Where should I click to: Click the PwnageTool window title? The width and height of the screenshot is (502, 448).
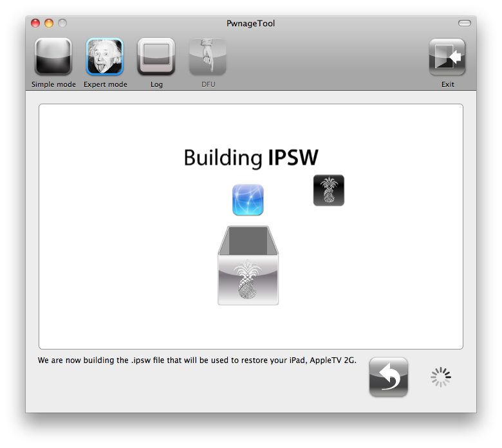click(x=251, y=23)
